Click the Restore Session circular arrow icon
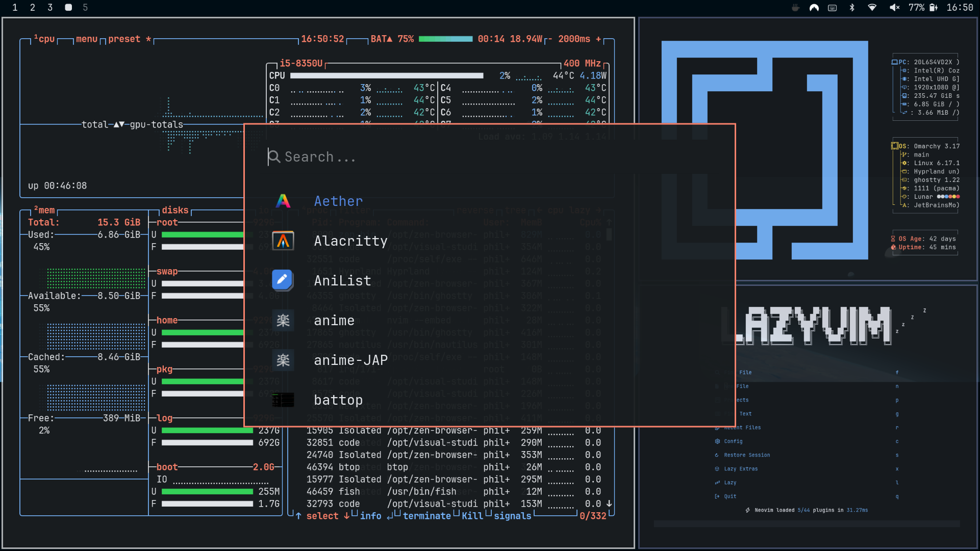Image resolution: width=980 pixels, height=551 pixels. [717, 455]
